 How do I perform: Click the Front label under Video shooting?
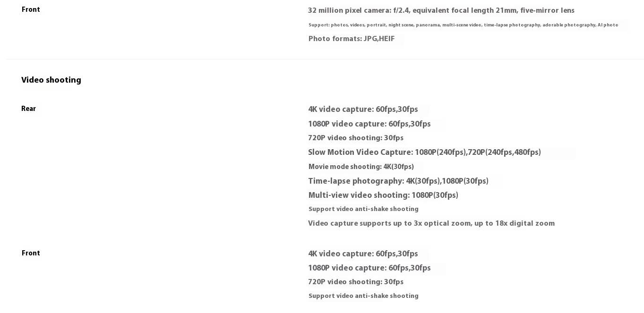pyautogui.click(x=31, y=253)
